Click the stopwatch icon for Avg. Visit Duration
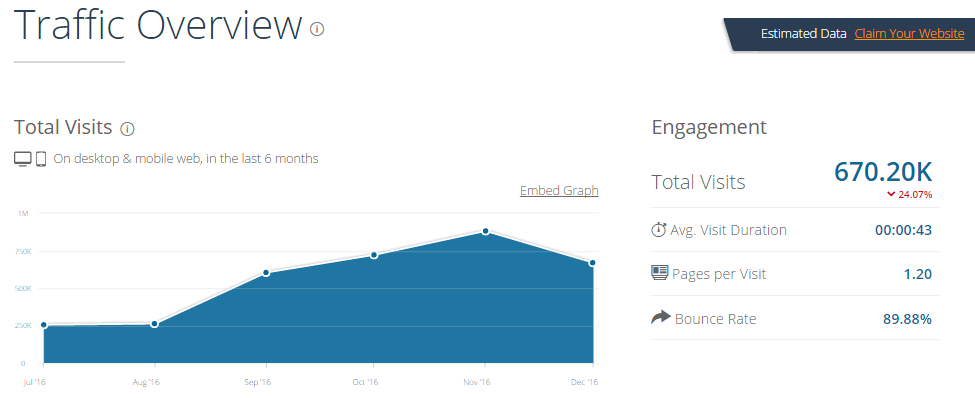Image resolution: width=975 pixels, height=398 pixels. point(658,229)
